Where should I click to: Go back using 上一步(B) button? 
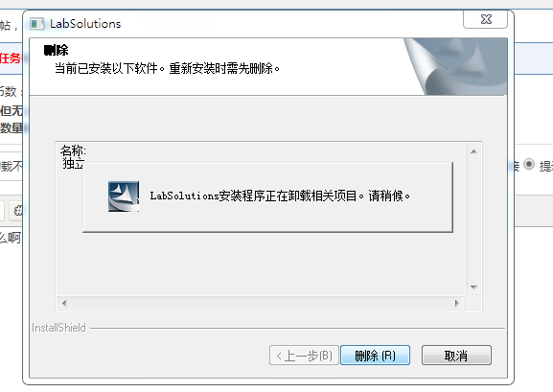pos(304,356)
